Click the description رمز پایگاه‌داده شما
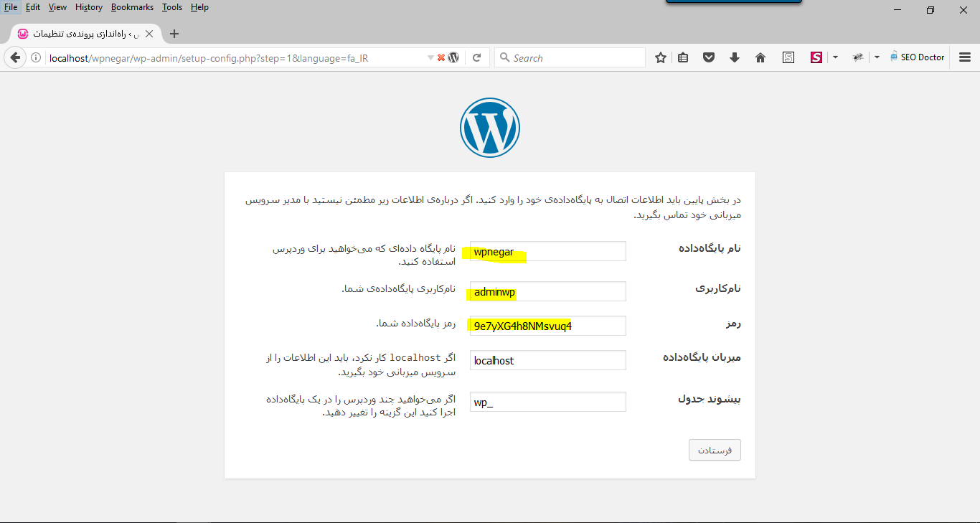980x523 pixels. (416, 324)
